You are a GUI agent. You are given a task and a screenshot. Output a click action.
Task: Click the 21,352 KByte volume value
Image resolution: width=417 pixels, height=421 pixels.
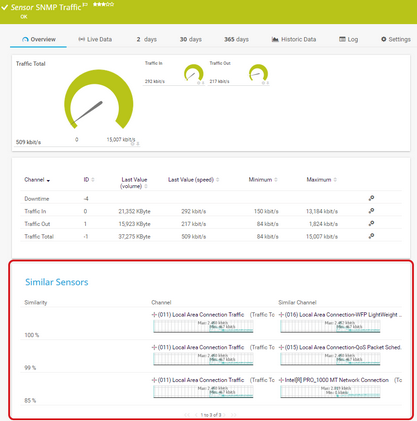click(x=134, y=211)
